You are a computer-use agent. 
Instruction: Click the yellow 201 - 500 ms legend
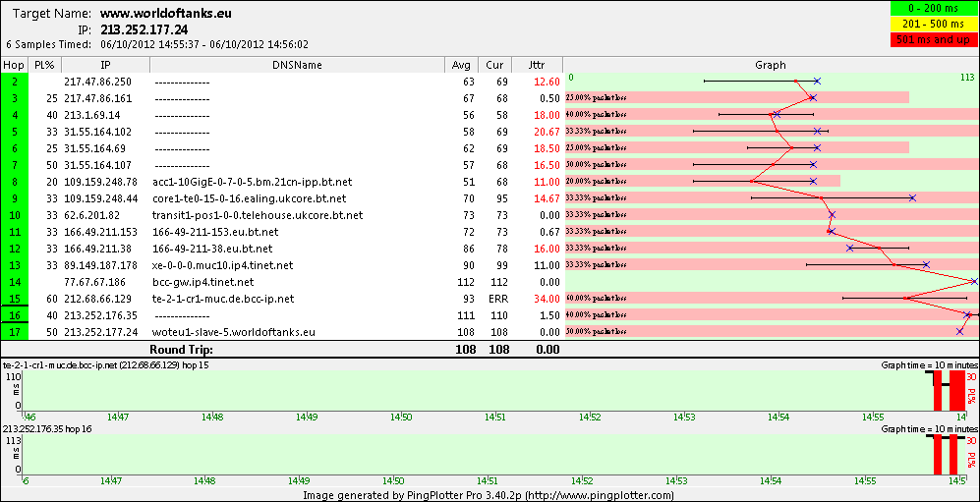(934, 25)
